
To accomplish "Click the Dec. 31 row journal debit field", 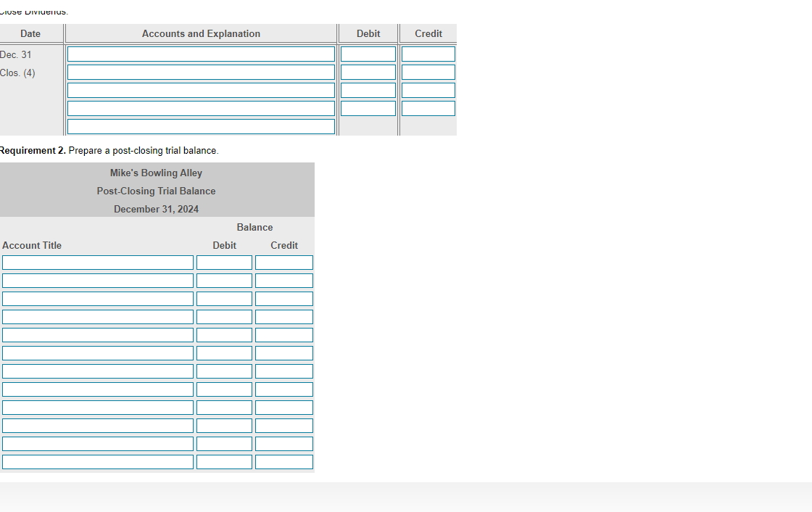I will coord(368,54).
